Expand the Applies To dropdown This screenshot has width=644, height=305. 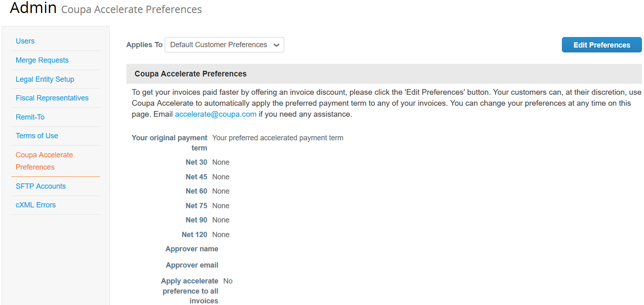click(224, 45)
